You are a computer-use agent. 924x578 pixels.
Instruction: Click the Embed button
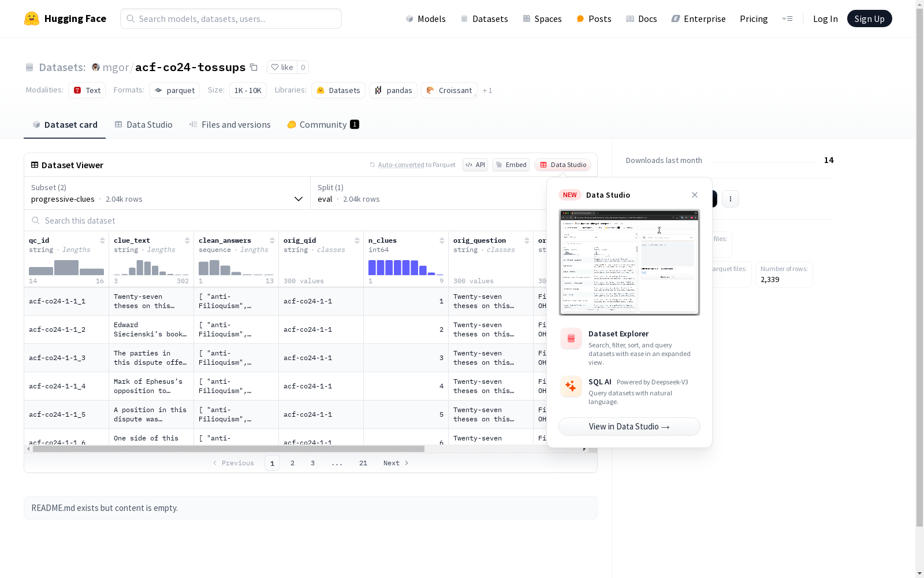click(x=511, y=165)
